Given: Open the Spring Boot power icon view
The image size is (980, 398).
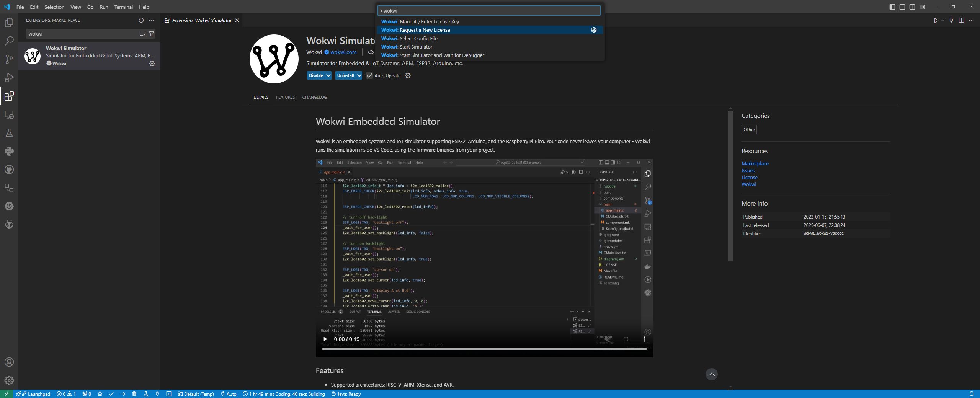Looking at the screenshot, I should tap(9, 206).
